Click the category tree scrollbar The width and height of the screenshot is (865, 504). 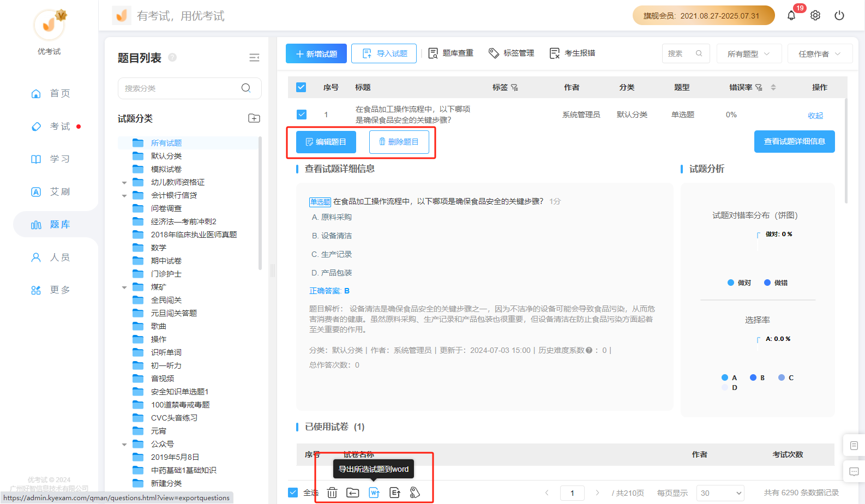[260, 203]
